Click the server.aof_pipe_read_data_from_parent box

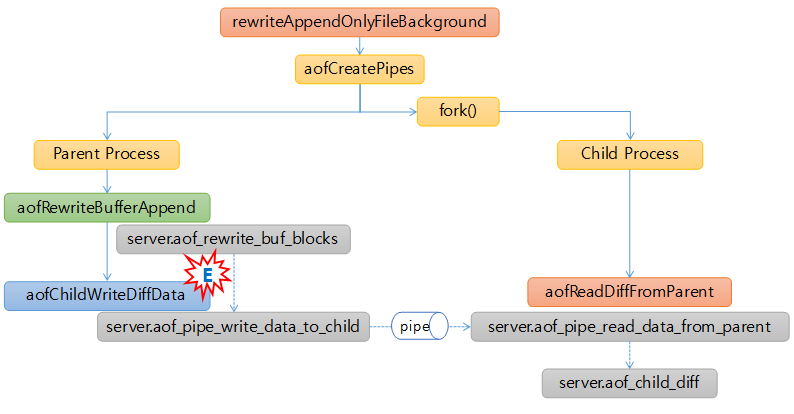tap(630, 326)
